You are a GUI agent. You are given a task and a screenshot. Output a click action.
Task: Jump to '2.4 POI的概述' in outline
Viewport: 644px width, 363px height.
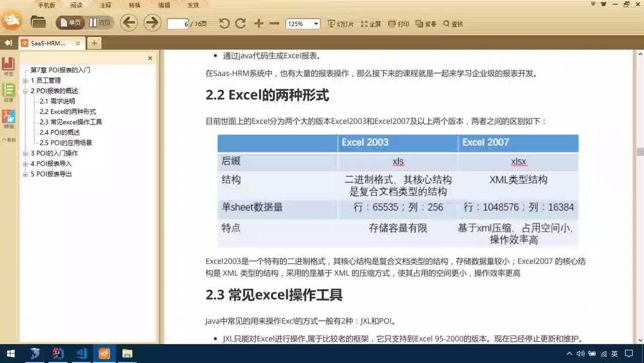click(60, 133)
